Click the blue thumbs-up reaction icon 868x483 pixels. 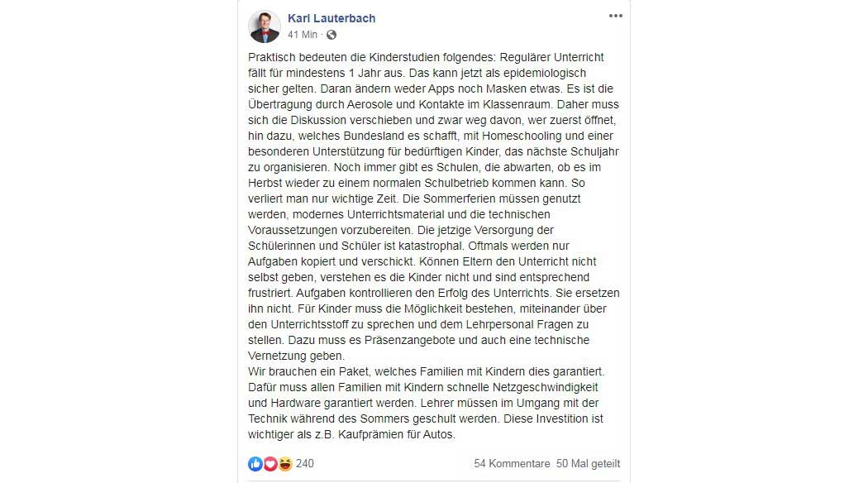[255, 464]
